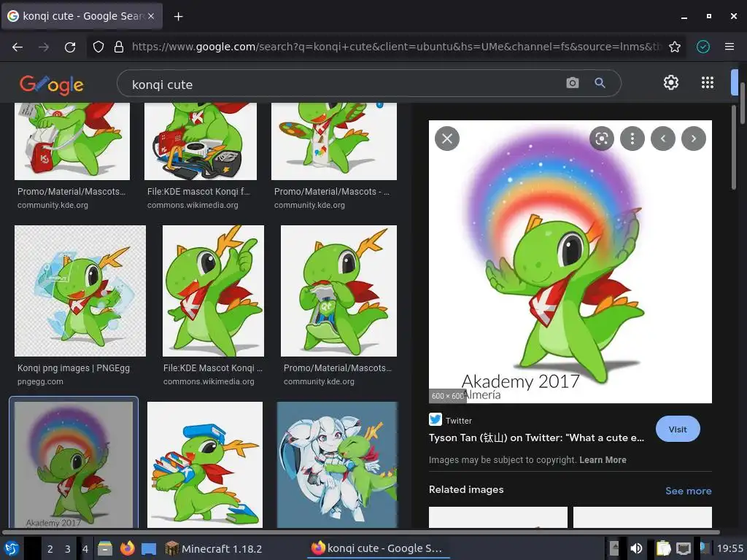Open the taskbar application start menu
Screen dimensions: 747x560
[x=11, y=548]
